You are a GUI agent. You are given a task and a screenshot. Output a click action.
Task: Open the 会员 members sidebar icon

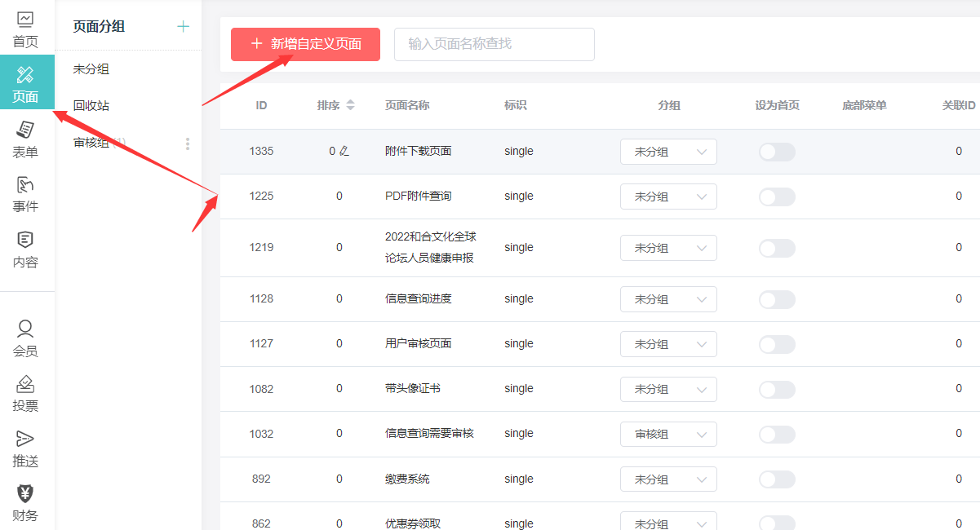point(25,338)
